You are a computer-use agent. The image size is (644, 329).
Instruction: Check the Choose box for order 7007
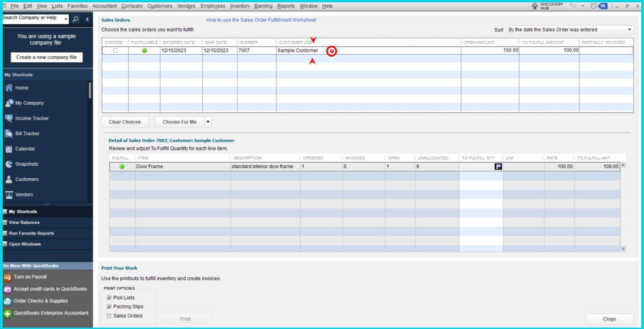click(115, 51)
